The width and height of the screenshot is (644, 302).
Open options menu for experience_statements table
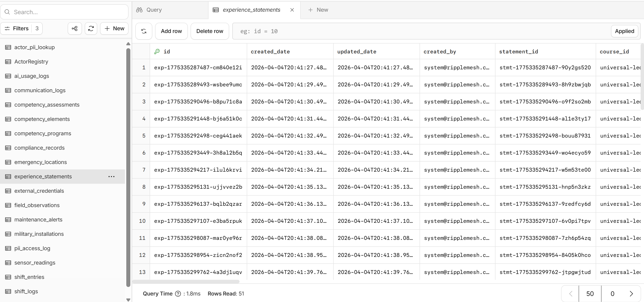pos(111,176)
